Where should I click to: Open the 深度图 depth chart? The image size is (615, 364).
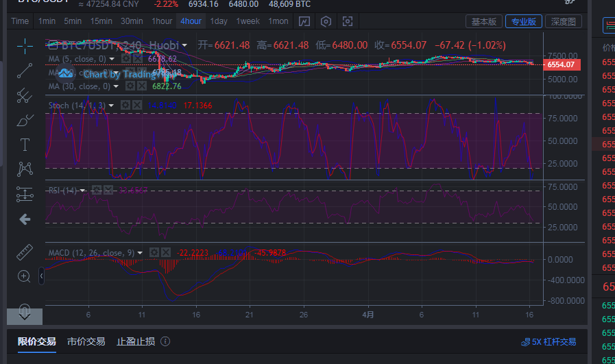point(564,21)
